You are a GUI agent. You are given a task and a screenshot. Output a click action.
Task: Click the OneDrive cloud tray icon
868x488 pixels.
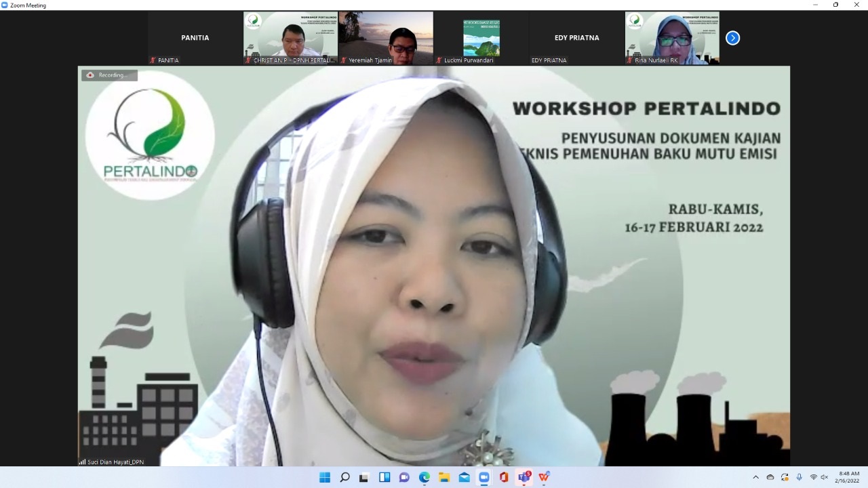(770, 477)
